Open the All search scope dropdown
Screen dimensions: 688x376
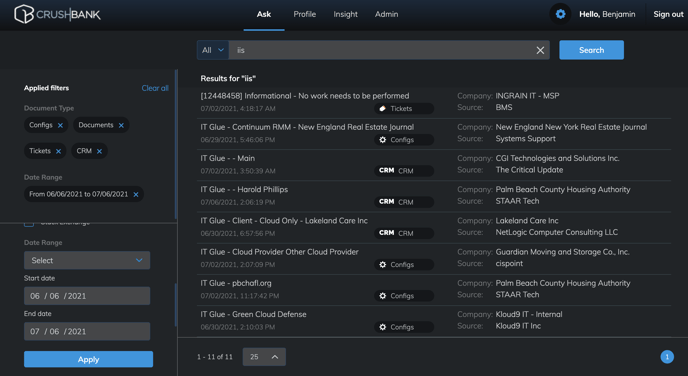click(213, 50)
